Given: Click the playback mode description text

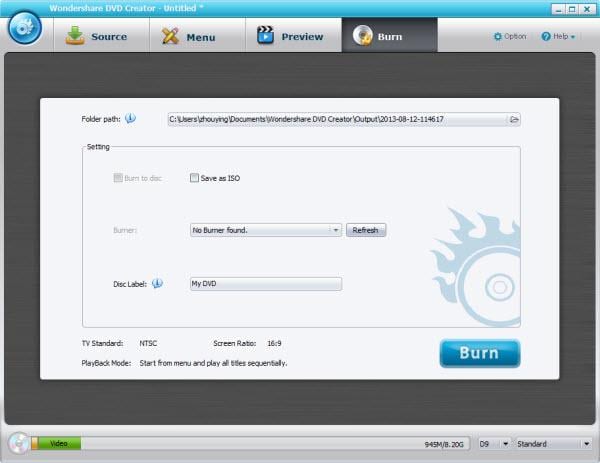Looking at the screenshot, I should click(x=213, y=363).
